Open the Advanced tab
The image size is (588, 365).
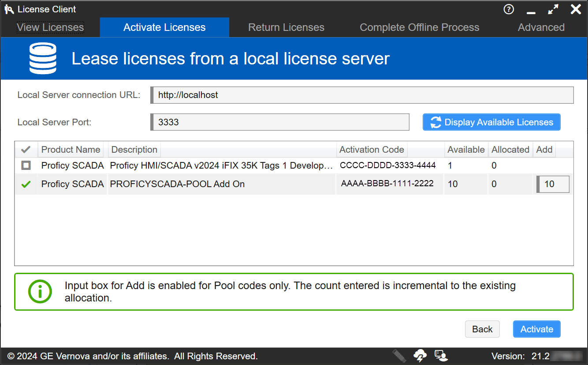541,27
